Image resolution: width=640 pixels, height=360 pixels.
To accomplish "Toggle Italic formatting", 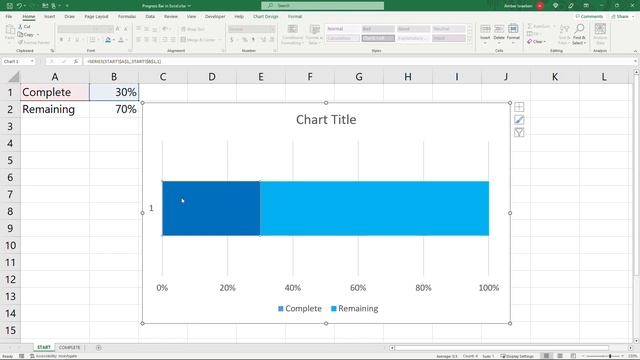I will [x=69, y=40].
